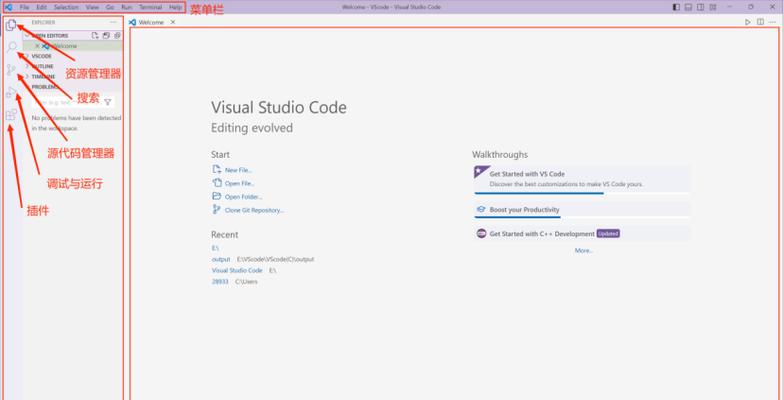The height and width of the screenshot is (400, 783).
Task: Click More... under Walkthroughs
Action: pyautogui.click(x=583, y=251)
